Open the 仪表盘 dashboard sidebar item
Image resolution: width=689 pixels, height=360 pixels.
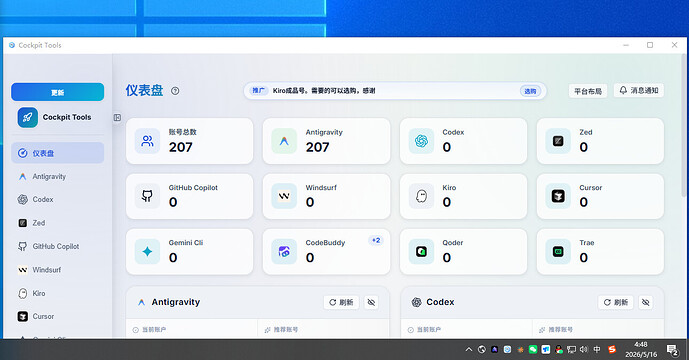click(x=58, y=153)
